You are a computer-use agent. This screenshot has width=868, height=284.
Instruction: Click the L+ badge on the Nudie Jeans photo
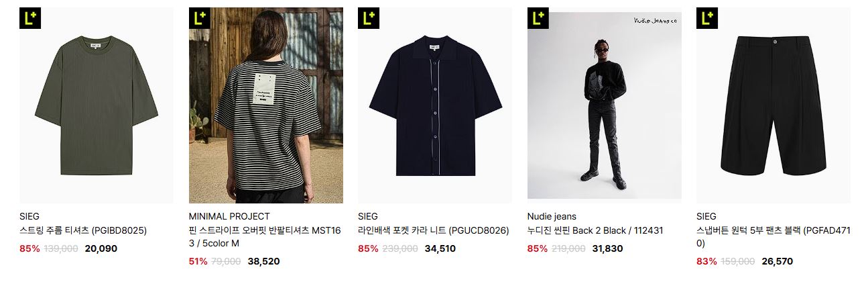[x=538, y=18]
